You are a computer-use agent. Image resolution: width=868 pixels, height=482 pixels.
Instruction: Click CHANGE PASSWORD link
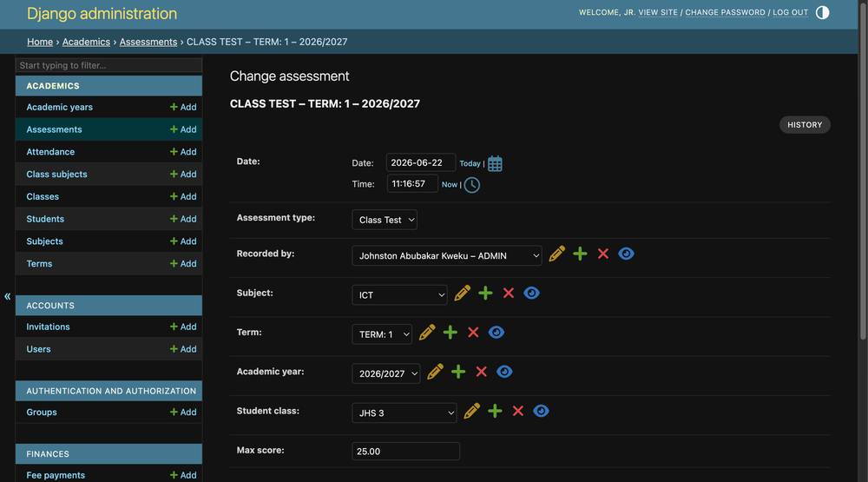[x=725, y=12]
